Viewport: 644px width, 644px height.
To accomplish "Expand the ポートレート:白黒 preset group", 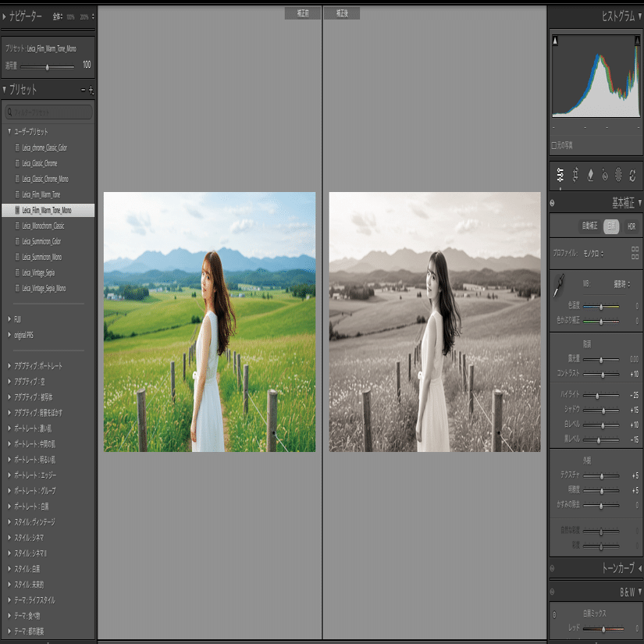I will pyautogui.click(x=9, y=506).
